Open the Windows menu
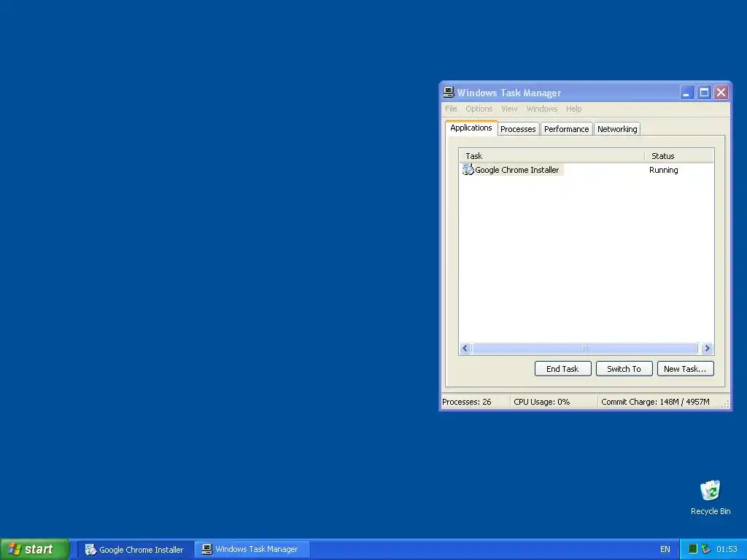The image size is (747, 560). pos(542,109)
